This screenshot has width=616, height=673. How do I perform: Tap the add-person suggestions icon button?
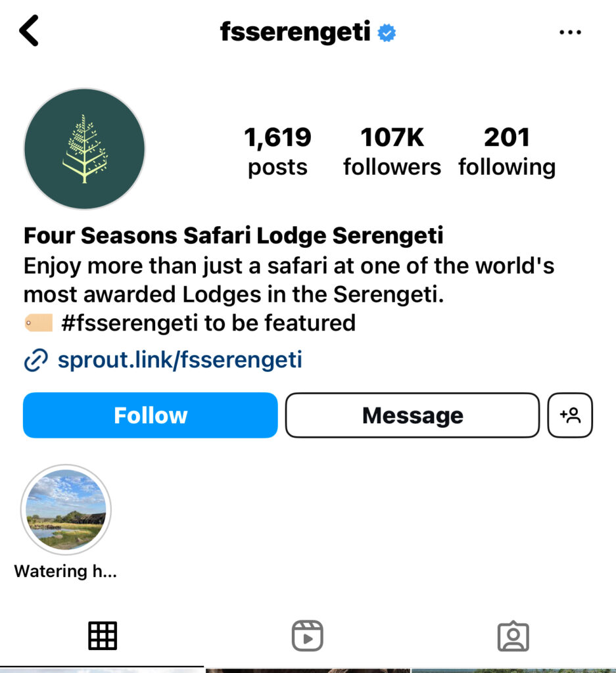pyautogui.click(x=570, y=415)
